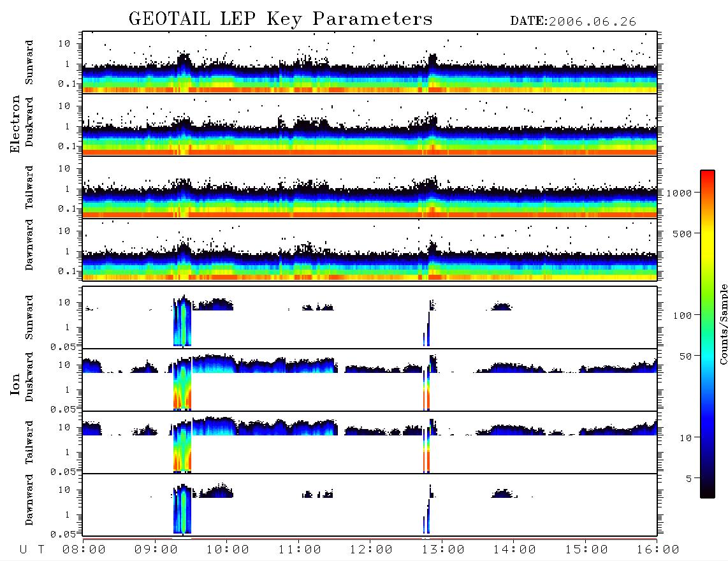Viewport: 728px width, 561px height.
Task: Click the 'Dawnward' label of the Ion group
Action: [x=29, y=500]
